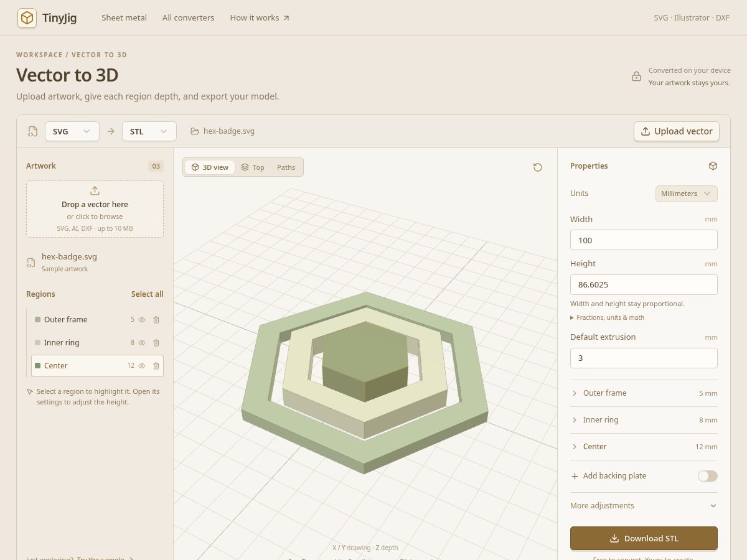The height and width of the screenshot is (560, 747).
Task: Click the Default extrusion input field
Action: [644, 358]
